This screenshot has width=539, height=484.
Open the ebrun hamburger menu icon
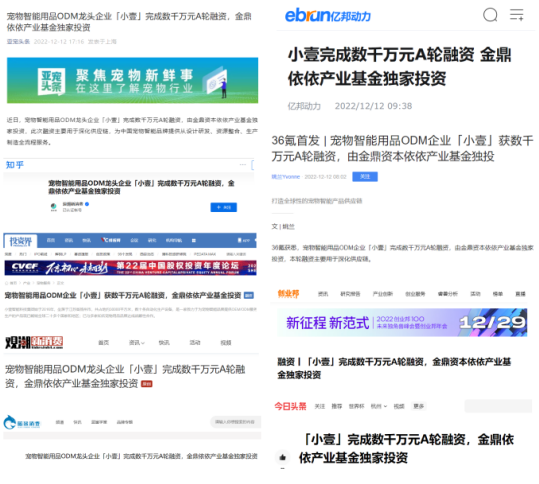[517, 15]
